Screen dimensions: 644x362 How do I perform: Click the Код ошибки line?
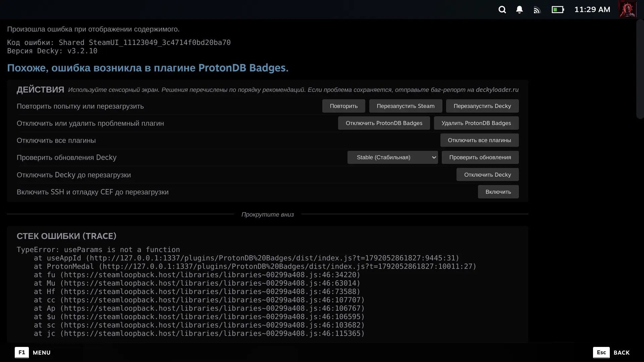pyautogui.click(x=119, y=43)
